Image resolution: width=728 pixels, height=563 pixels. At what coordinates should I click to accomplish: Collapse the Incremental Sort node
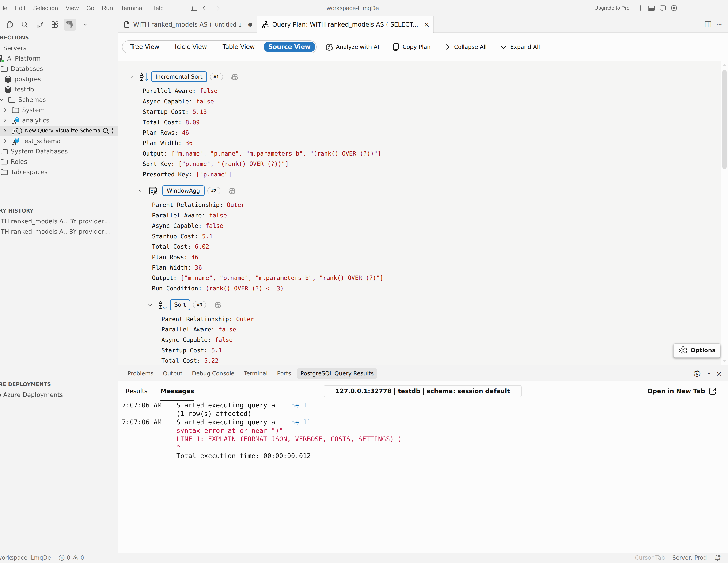coord(131,77)
